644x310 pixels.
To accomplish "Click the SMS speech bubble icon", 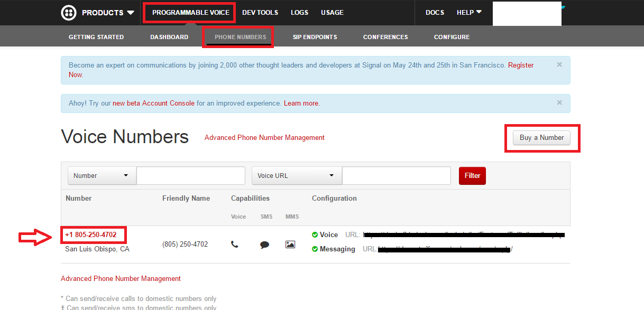I will (265, 245).
